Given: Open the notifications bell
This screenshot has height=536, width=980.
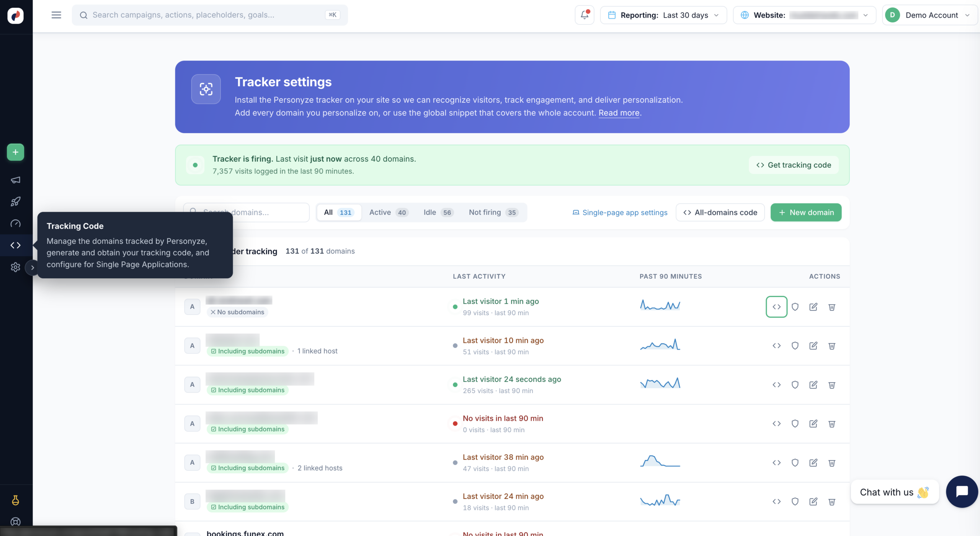Looking at the screenshot, I should (584, 15).
